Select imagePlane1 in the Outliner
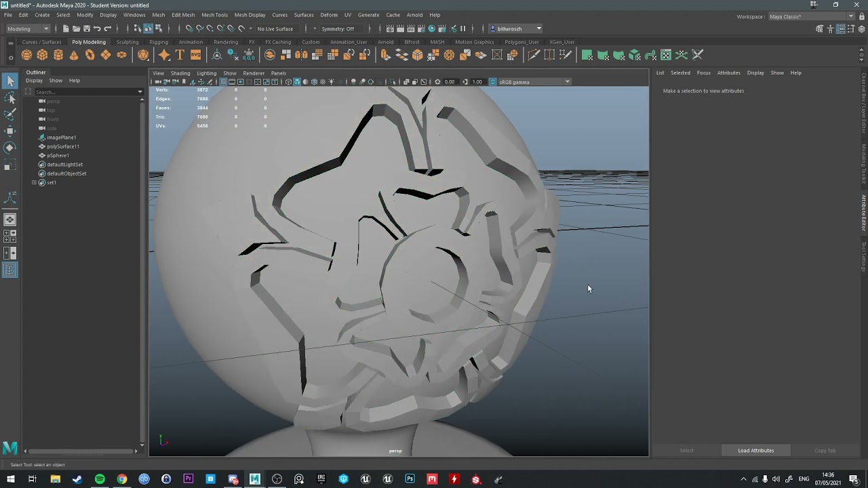 pyautogui.click(x=61, y=138)
